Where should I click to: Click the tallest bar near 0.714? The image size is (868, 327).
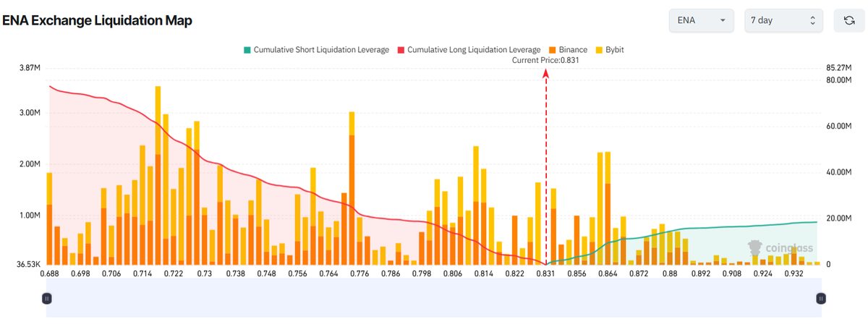coord(158,174)
